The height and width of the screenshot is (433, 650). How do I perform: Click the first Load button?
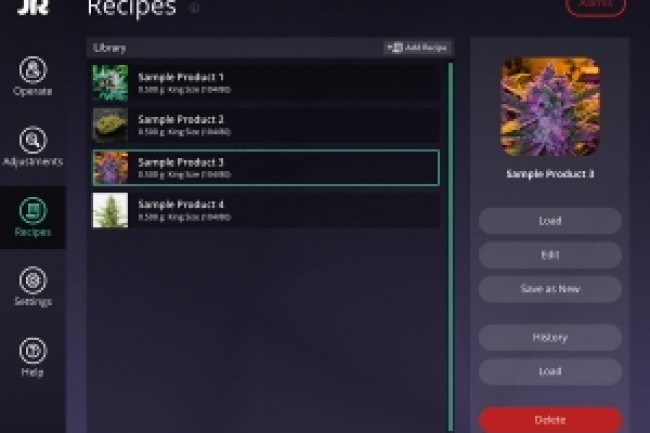click(x=550, y=221)
